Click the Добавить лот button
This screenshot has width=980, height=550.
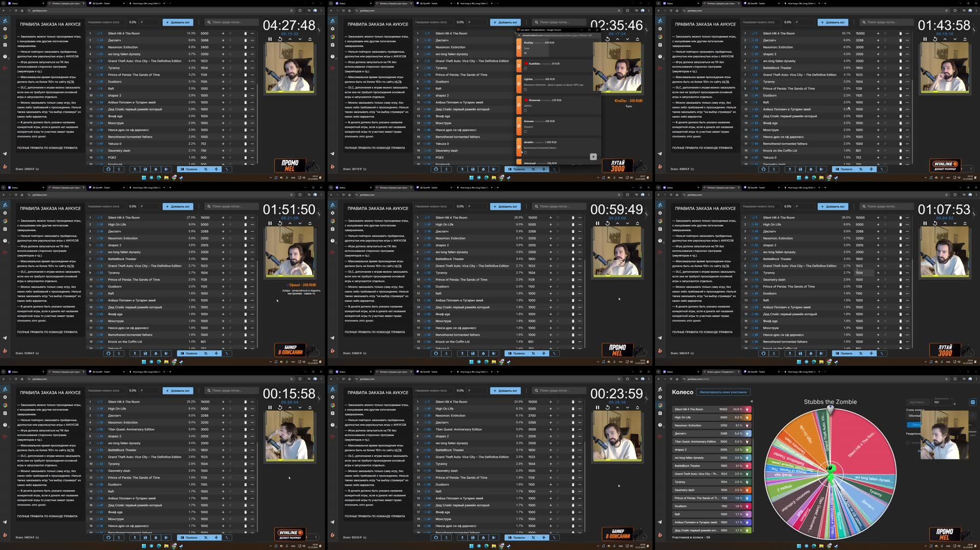tap(178, 22)
